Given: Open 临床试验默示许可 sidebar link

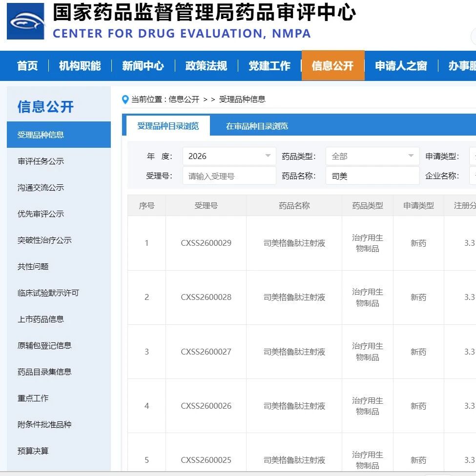Looking at the screenshot, I should (x=48, y=293).
